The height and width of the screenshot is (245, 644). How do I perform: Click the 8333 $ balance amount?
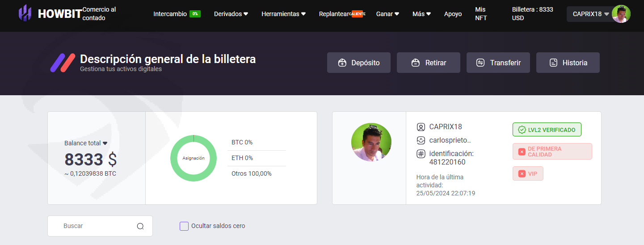click(91, 160)
